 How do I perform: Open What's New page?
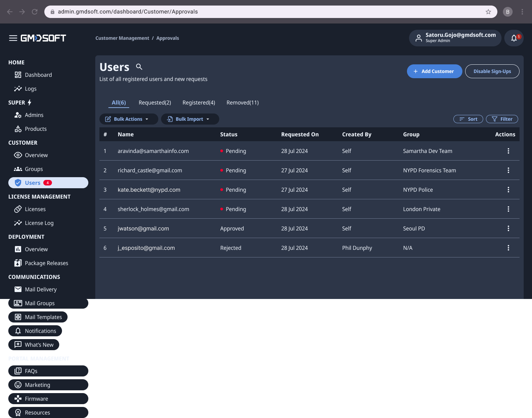[34, 345]
